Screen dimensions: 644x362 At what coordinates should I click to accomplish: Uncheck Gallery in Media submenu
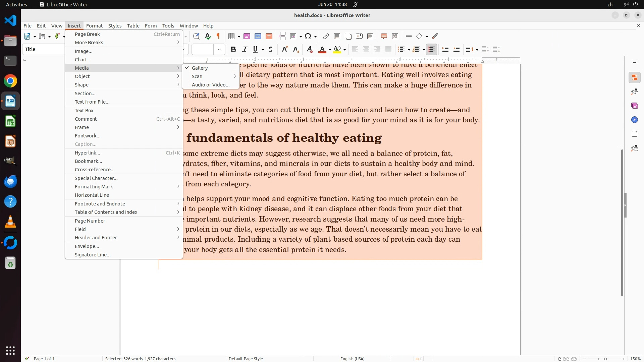click(x=200, y=68)
